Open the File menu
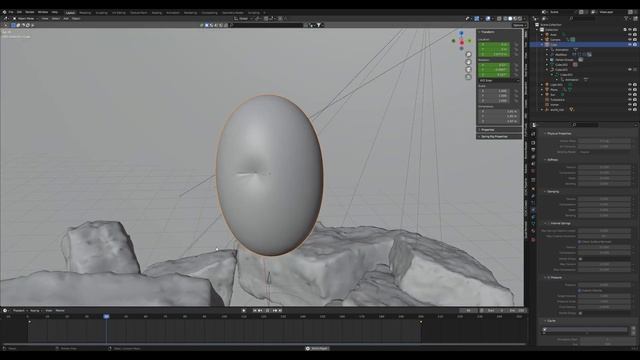The image size is (640, 360). (11, 12)
